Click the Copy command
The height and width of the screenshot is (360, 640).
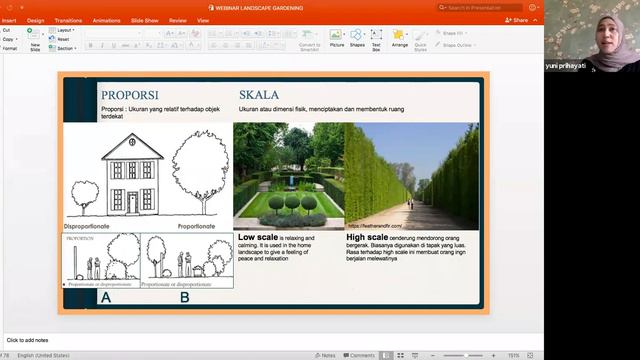pos(8,39)
